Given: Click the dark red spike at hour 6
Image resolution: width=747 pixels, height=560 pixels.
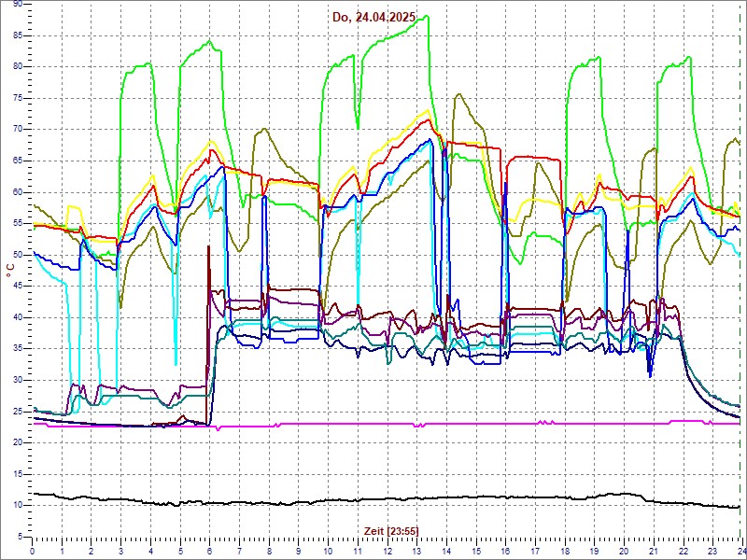Looking at the screenshot, I should pos(208,248).
